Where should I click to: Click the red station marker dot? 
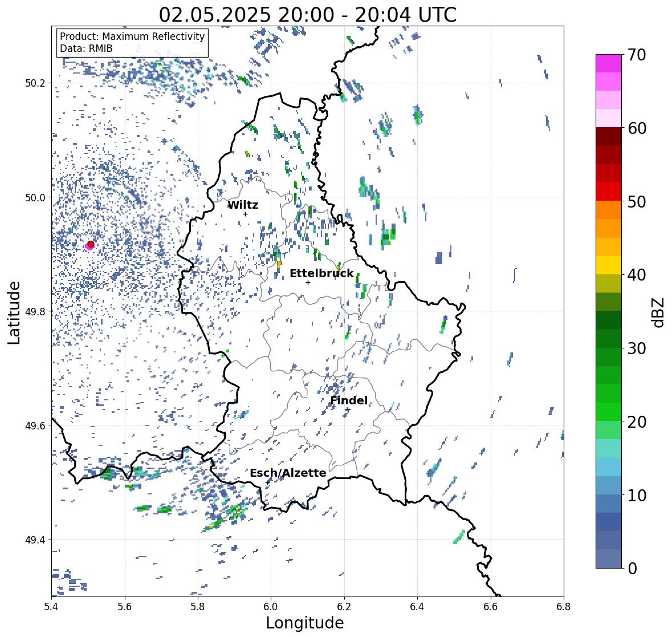91,244
